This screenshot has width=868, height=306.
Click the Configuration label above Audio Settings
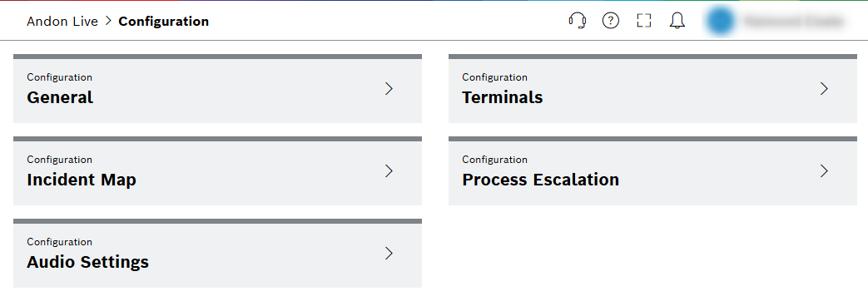[x=60, y=242]
